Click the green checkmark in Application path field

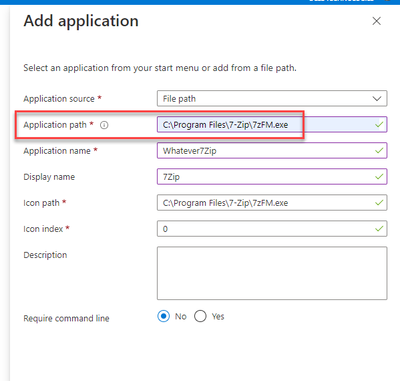click(x=379, y=125)
